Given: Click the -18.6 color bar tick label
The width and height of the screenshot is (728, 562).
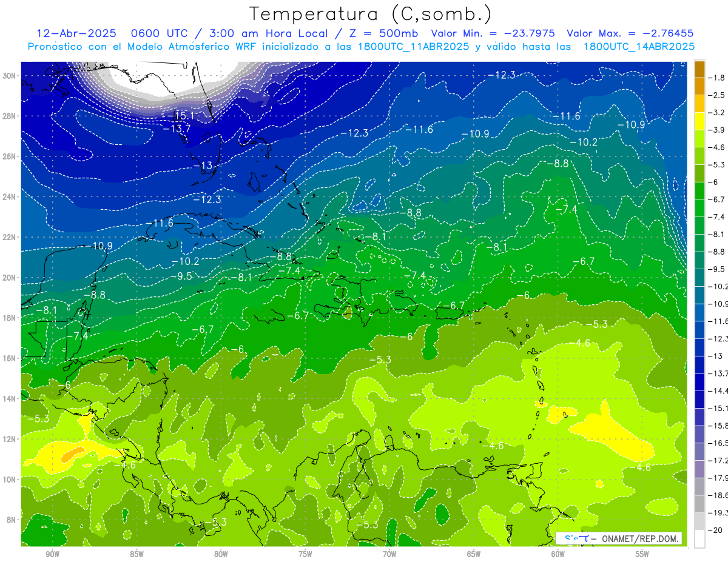Looking at the screenshot, I should coord(718,495).
